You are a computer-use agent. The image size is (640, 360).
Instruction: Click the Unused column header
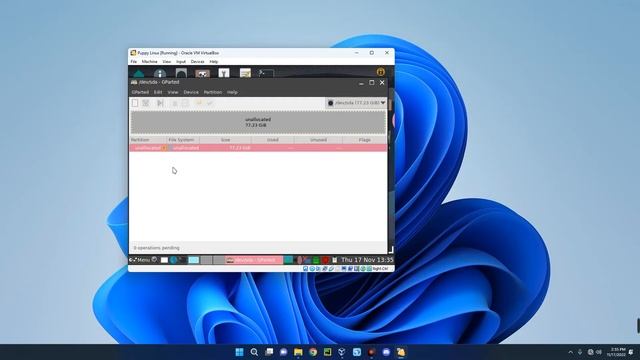click(318, 140)
